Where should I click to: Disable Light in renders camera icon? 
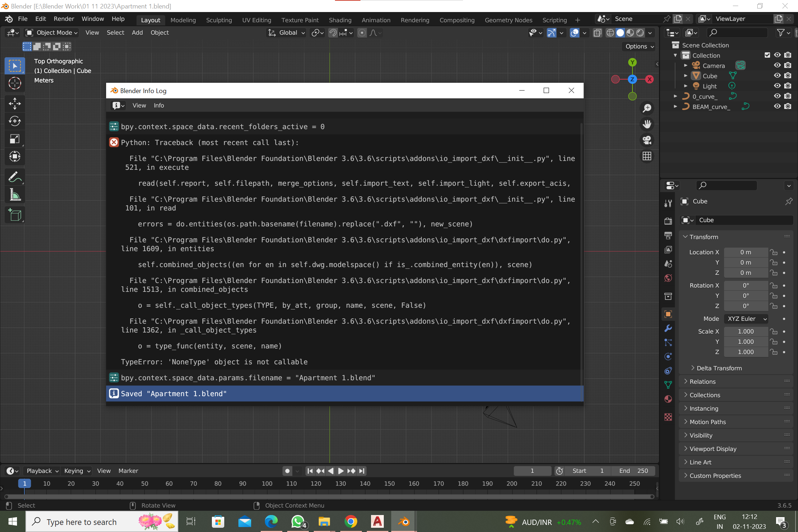788,86
